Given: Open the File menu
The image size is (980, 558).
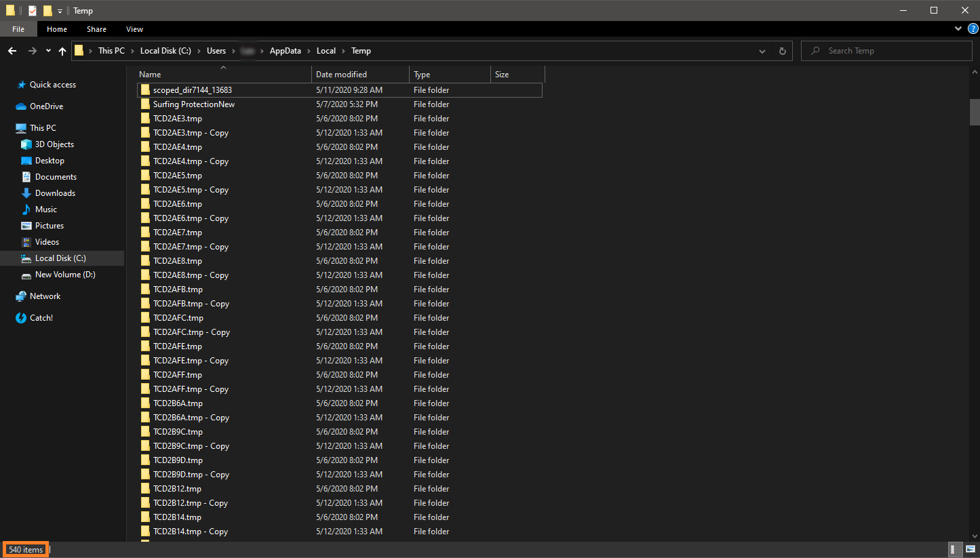Looking at the screenshot, I should (18, 29).
